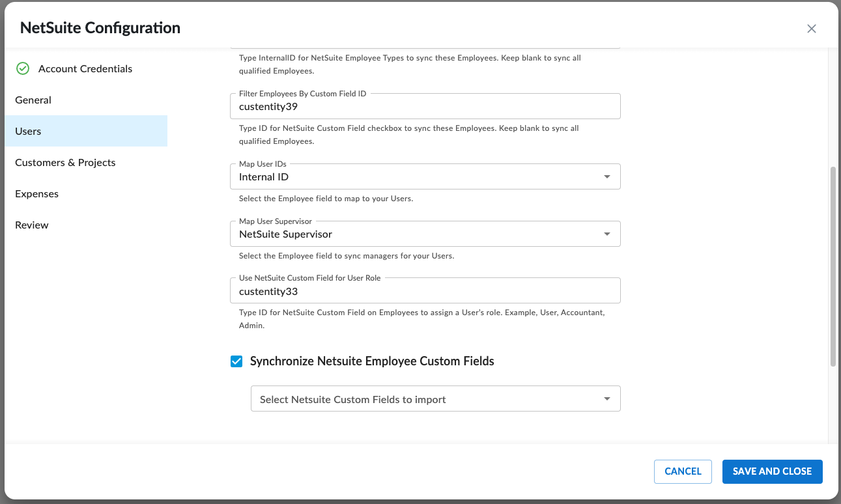Open the Map User IDs dropdown
Image resolution: width=841 pixels, height=504 pixels.
[425, 176]
